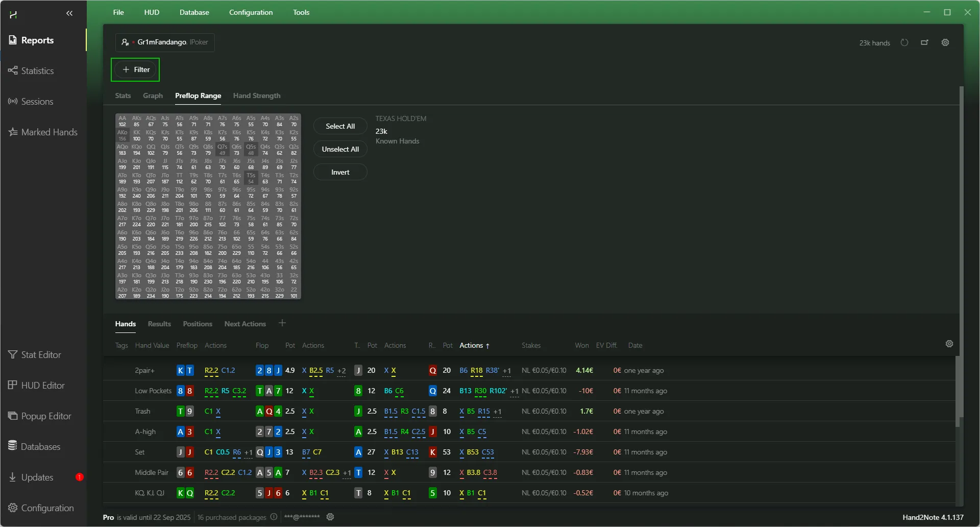Open hands table column settings gear
The image size is (980, 527).
949,344
